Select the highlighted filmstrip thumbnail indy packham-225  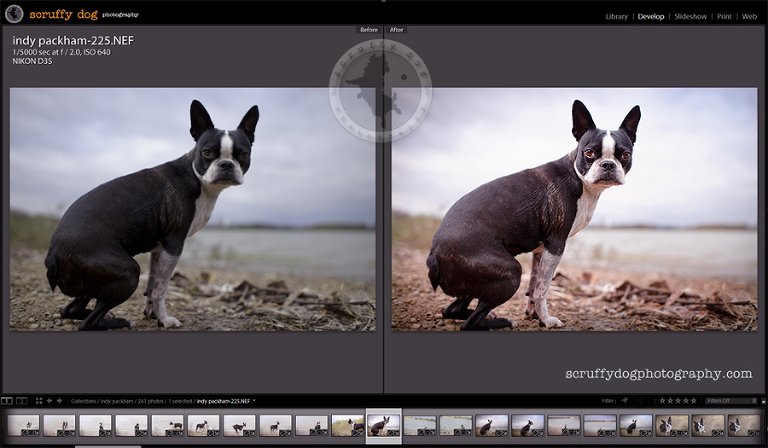[383, 425]
